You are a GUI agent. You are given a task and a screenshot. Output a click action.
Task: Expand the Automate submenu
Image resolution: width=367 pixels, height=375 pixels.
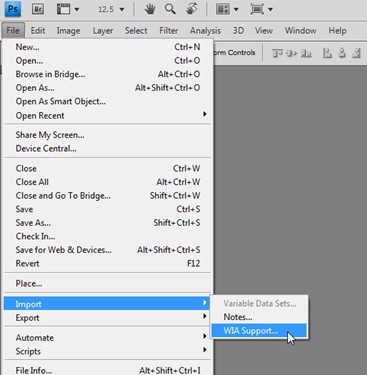(x=108, y=337)
